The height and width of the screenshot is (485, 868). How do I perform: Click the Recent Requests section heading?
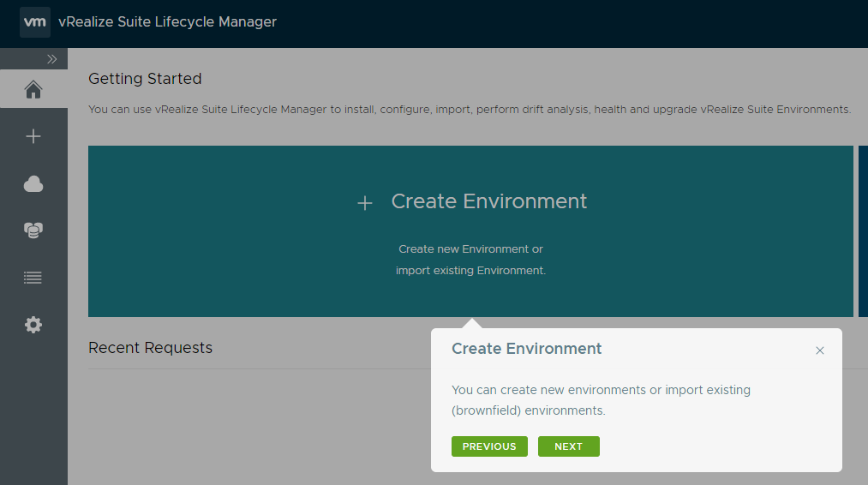pyautogui.click(x=150, y=348)
